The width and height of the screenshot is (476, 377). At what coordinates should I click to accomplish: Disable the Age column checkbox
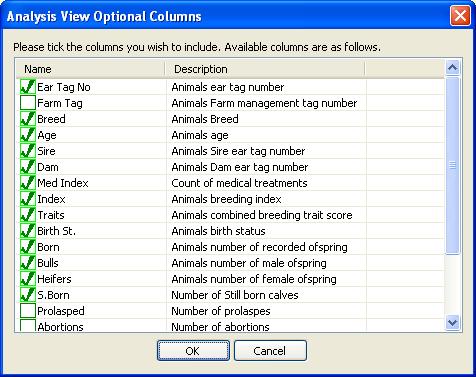pos(28,135)
